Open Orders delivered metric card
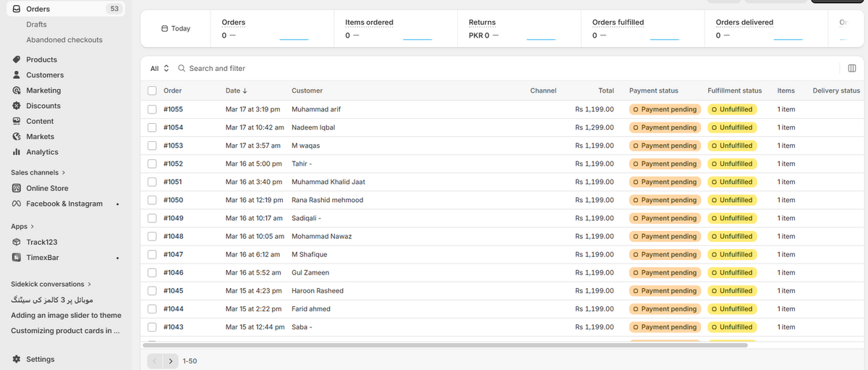 766,28
